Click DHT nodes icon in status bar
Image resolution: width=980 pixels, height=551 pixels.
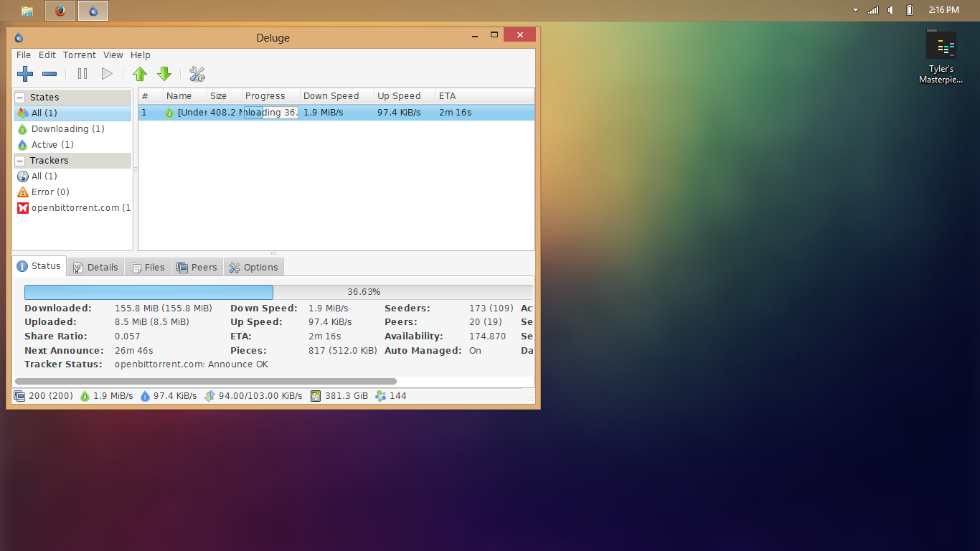point(380,396)
